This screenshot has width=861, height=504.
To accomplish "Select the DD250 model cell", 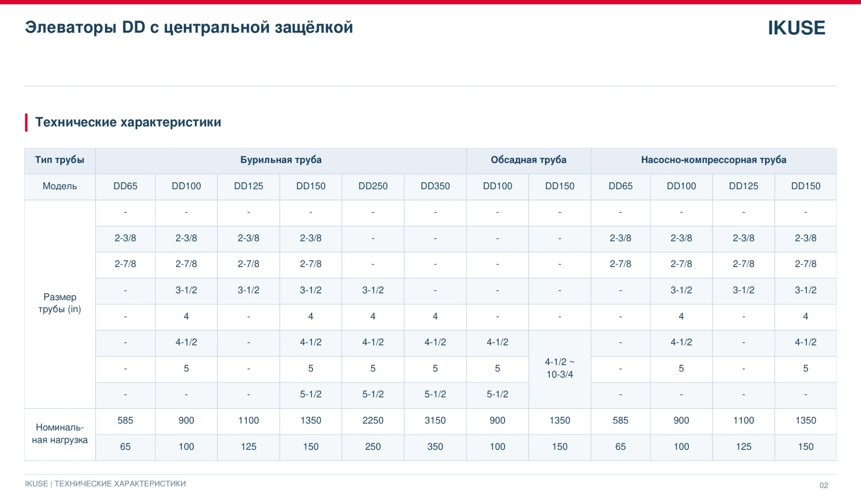I will tap(373, 186).
